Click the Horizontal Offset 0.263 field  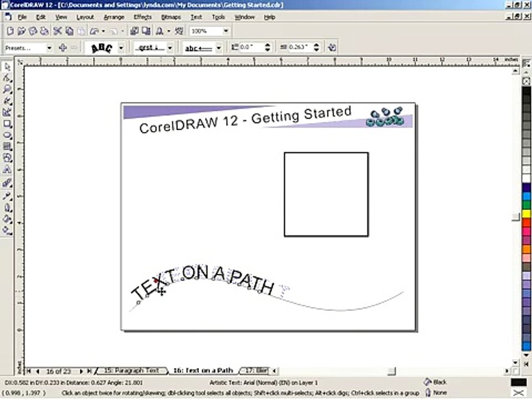tap(300, 48)
